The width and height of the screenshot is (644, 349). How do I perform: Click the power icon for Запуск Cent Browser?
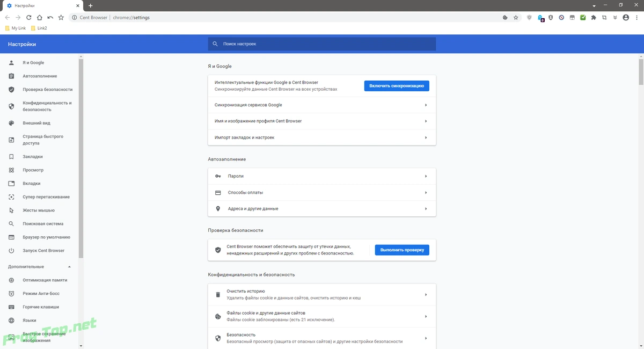click(x=11, y=251)
